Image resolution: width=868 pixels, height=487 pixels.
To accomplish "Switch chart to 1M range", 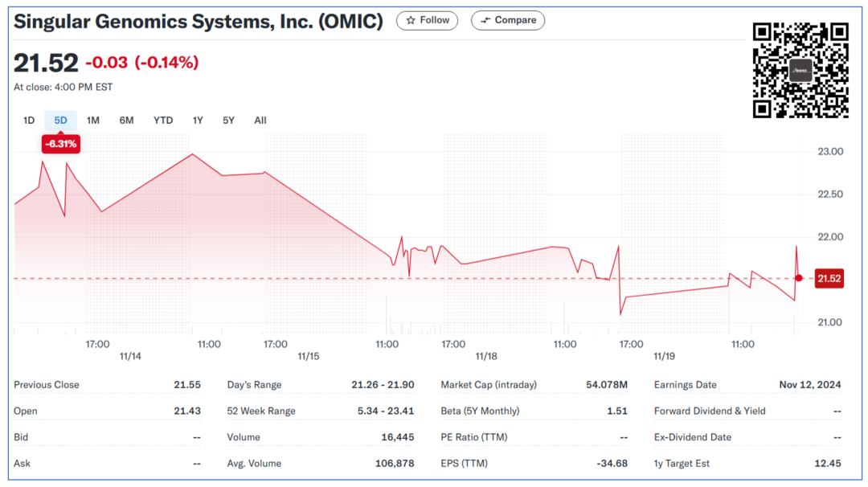I will click(93, 121).
